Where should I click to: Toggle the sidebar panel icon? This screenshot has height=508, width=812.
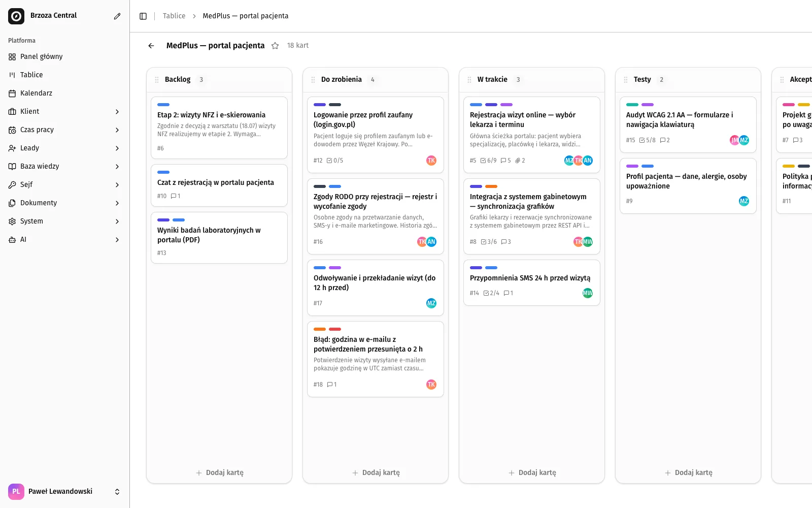tap(143, 16)
